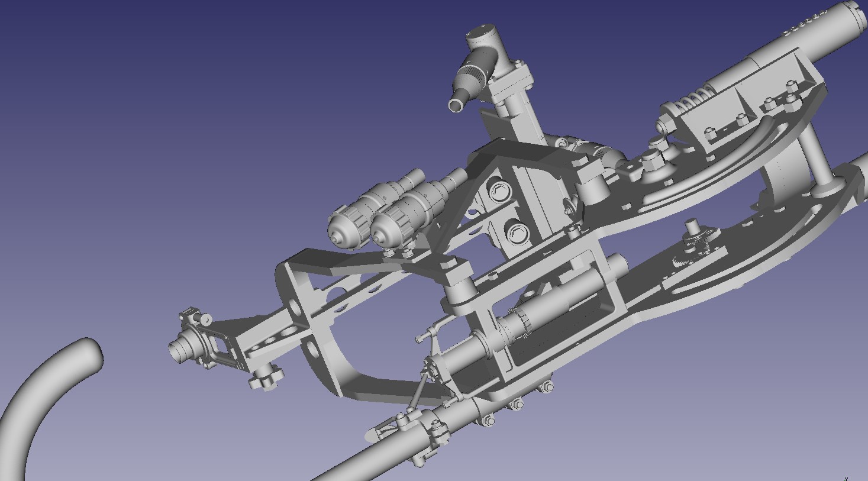Screen dimensions: 868x481
Task: Click the large cylinder barrel at top right
Action: 828,37
